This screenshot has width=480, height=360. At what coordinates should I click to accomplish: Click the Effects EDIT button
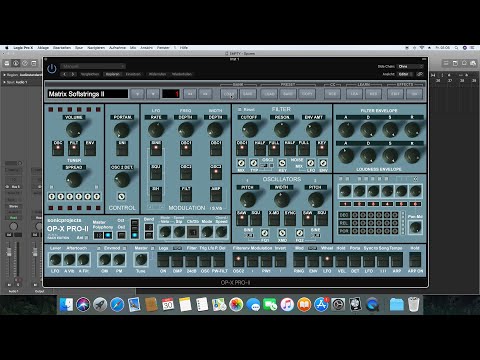click(395, 94)
